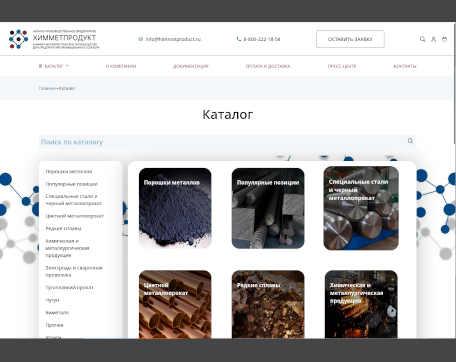Go to Главная in breadcrumbs
Screen dimensions: 456x362
coord(47,88)
